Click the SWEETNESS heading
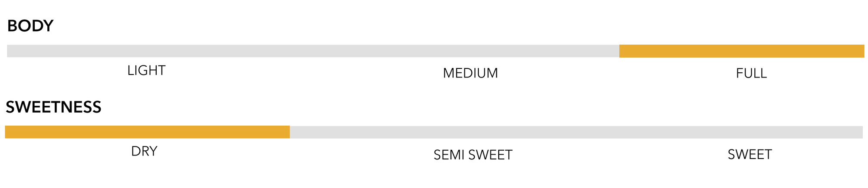868x188 pixels. point(53,107)
